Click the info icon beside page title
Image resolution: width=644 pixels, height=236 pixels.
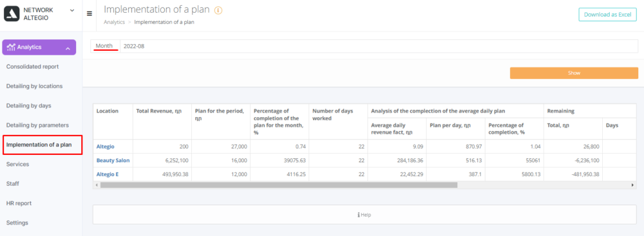pyautogui.click(x=218, y=11)
